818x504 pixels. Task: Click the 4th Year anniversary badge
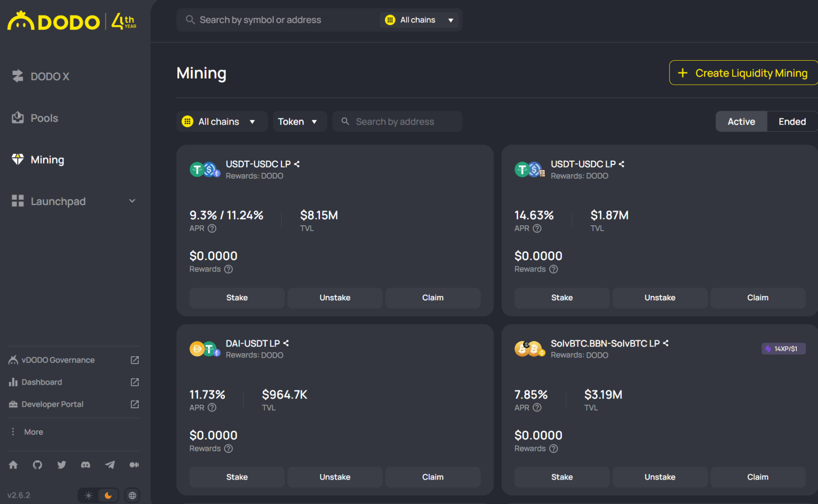[124, 21]
